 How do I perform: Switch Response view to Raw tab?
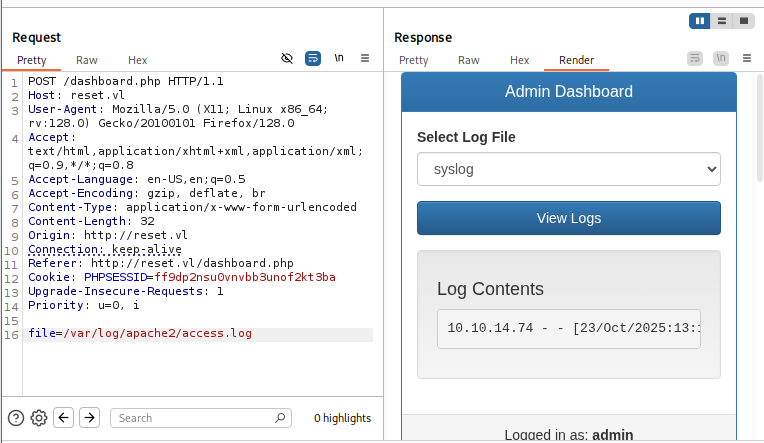coord(469,60)
